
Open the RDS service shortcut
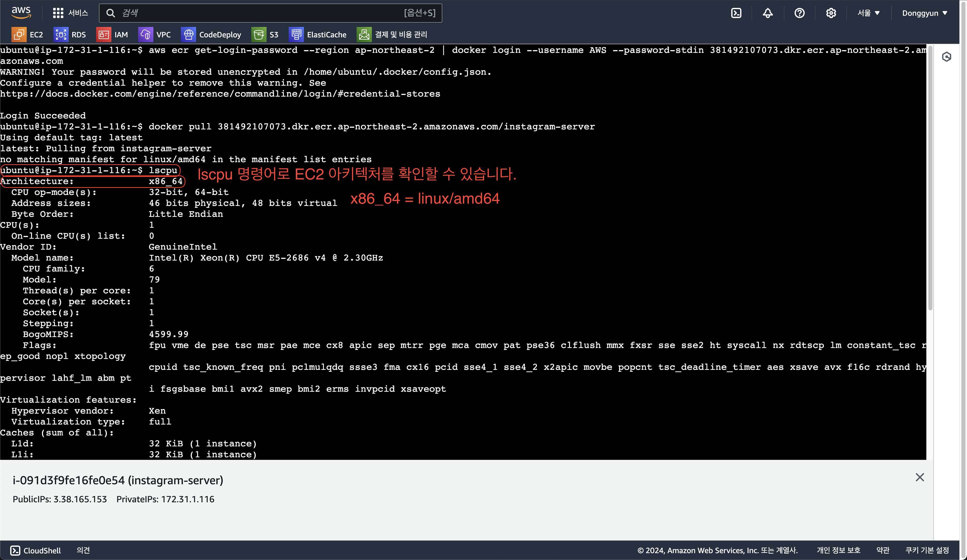(70, 35)
